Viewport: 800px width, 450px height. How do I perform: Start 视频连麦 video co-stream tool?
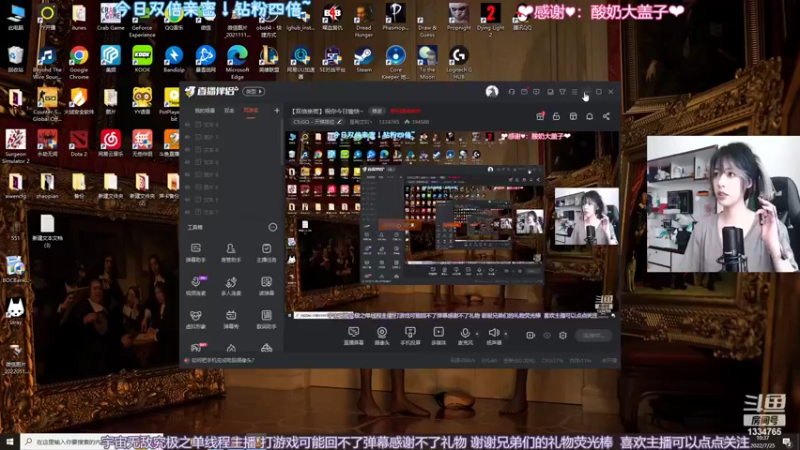pyautogui.click(x=195, y=286)
